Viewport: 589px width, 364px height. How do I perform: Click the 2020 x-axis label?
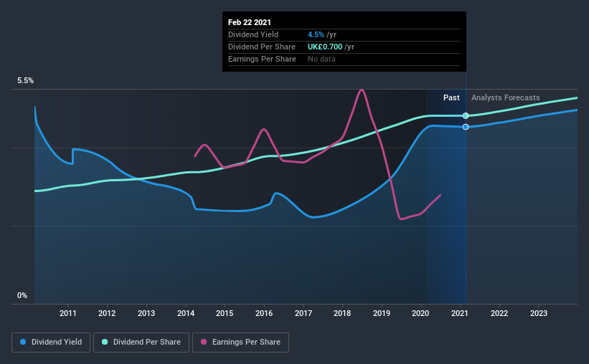tap(420, 313)
